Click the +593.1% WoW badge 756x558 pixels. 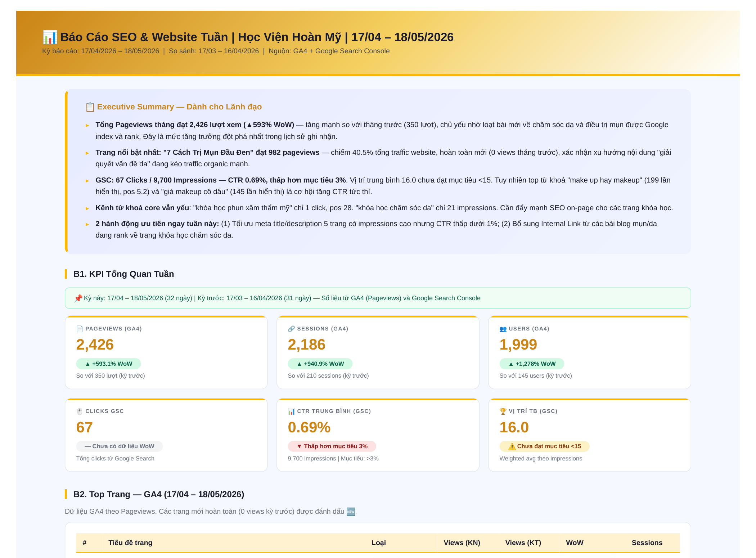coord(108,364)
